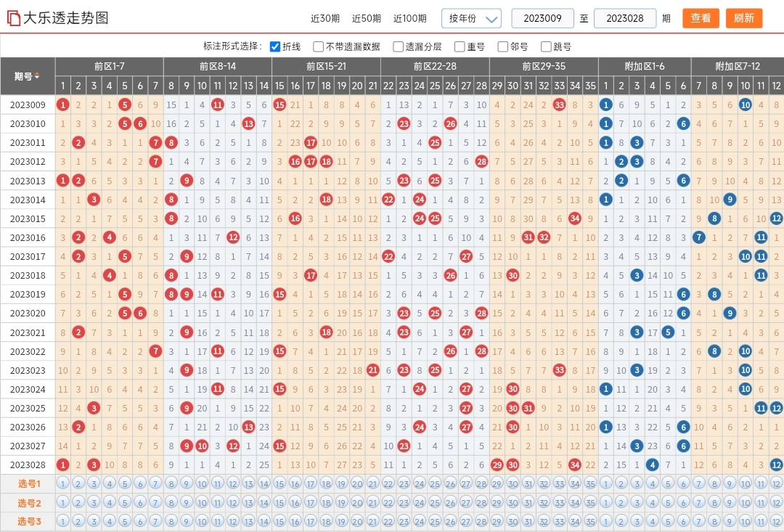Select issue number 2023020 row label
Screen dimensions: 784x532
click(x=28, y=314)
